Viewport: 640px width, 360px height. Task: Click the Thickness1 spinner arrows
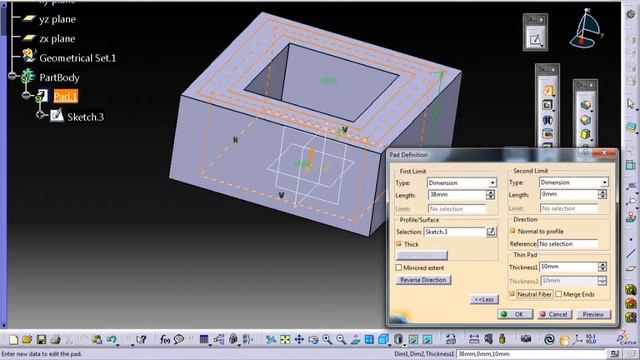click(602, 267)
